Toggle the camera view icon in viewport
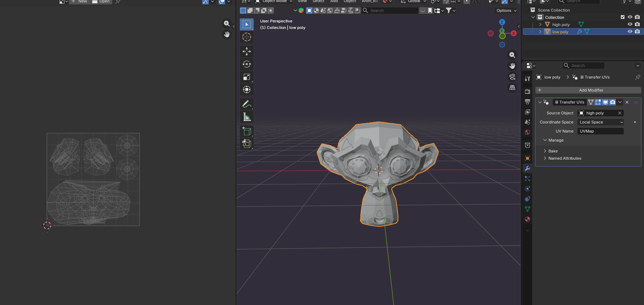The image size is (644, 305). click(x=512, y=77)
